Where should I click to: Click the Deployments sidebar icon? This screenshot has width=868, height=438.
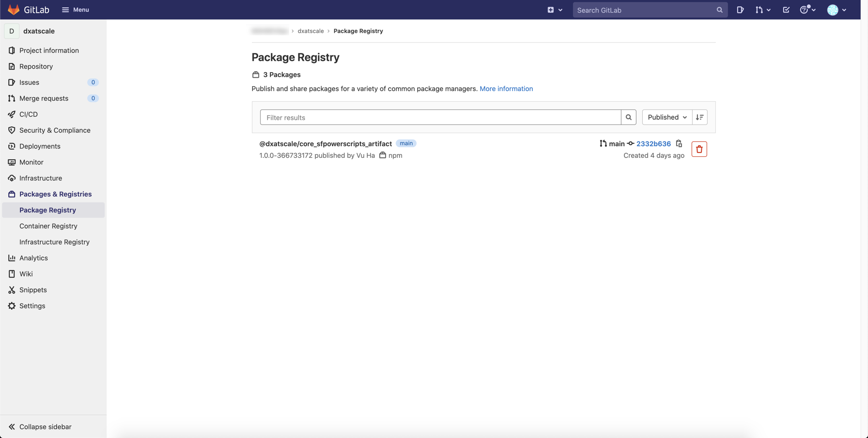coord(12,146)
